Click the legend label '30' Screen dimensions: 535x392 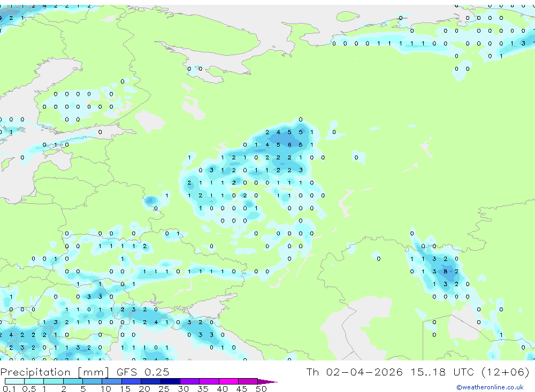tap(183, 389)
